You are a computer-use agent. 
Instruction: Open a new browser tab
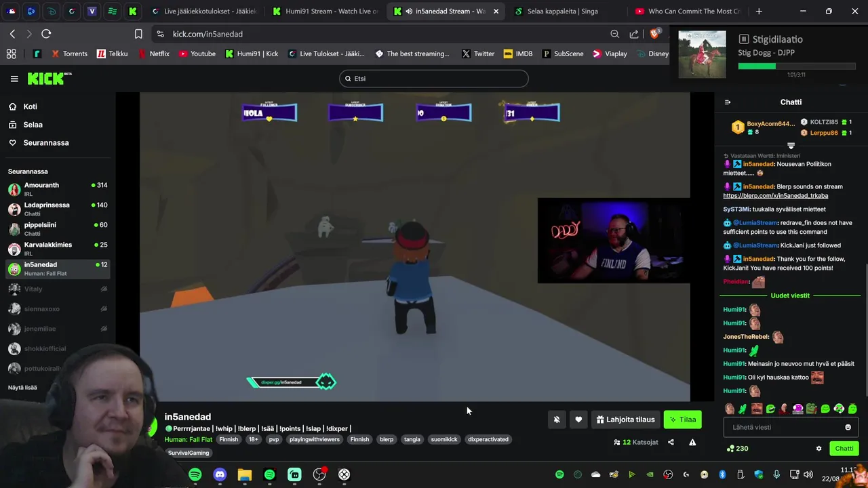click(759, 12)
